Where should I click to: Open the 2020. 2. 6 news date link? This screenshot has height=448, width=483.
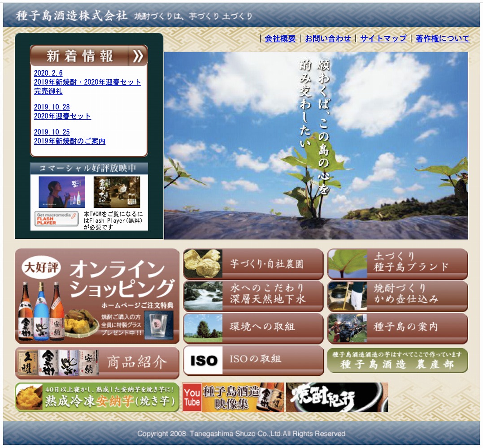pyautogui.click(x=48, y=73)
